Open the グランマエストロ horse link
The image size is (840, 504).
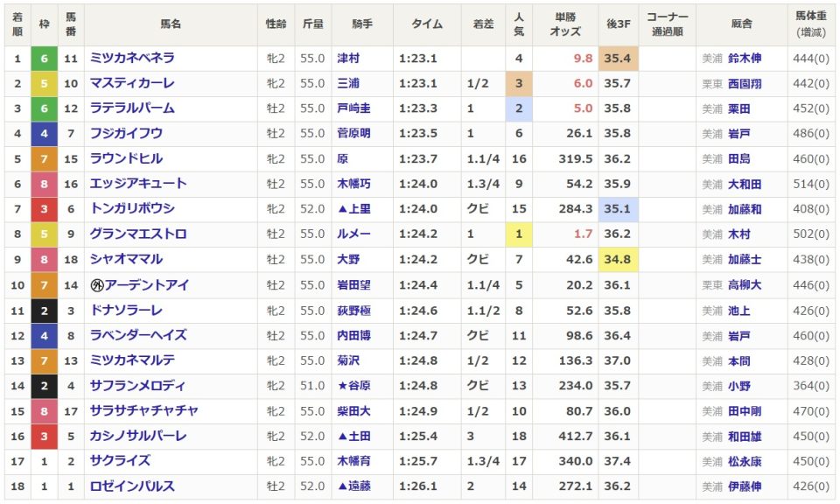tap(137, 234)
